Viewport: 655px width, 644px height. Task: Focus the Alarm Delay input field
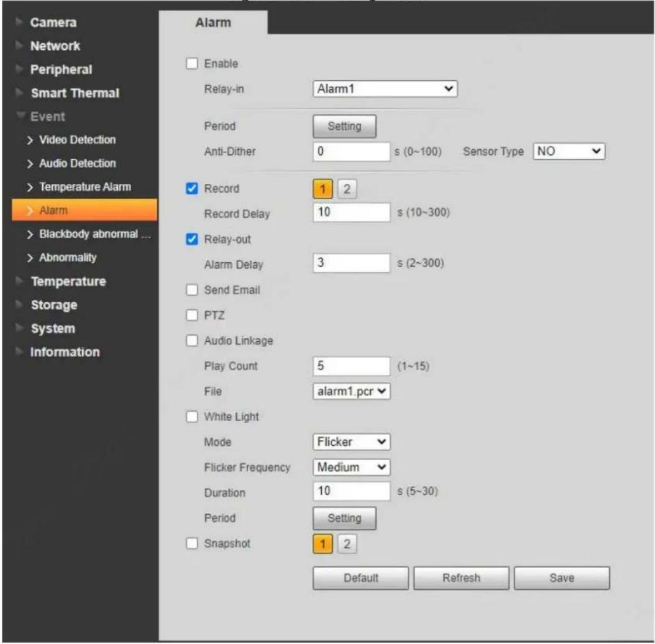(352, 263)
